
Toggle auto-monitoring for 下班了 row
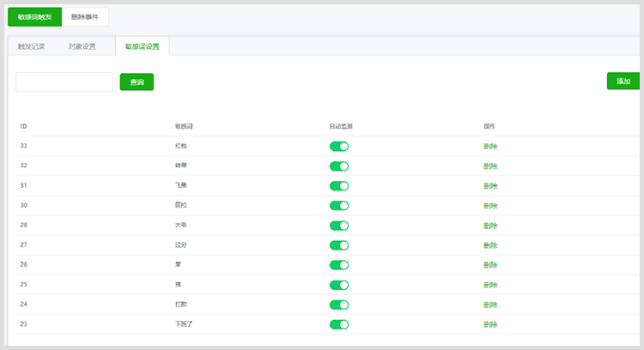point(339,324)
